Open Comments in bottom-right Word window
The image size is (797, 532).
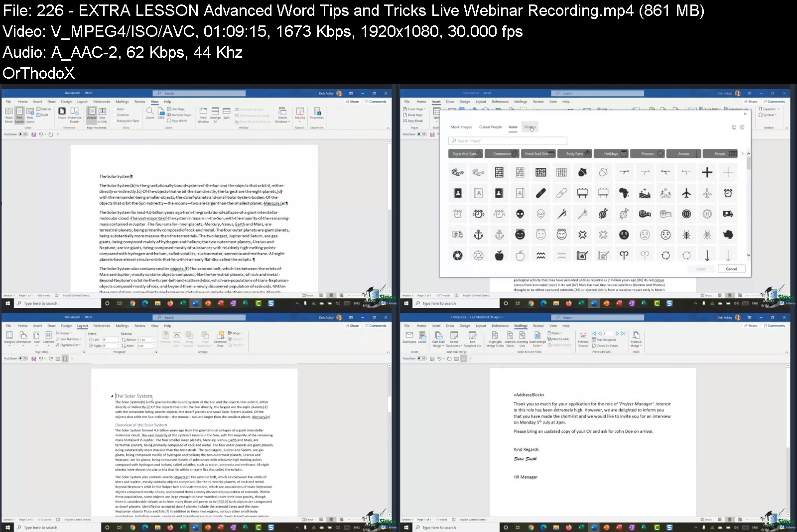tap(775, 326)
